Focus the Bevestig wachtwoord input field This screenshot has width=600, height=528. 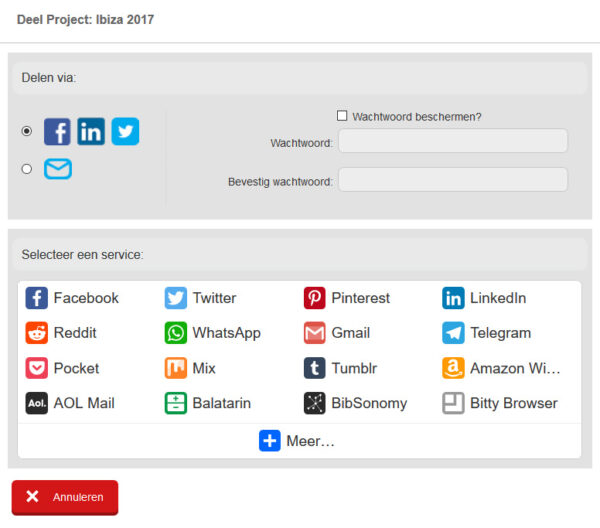pyautogui.click(x=453, y=179)
